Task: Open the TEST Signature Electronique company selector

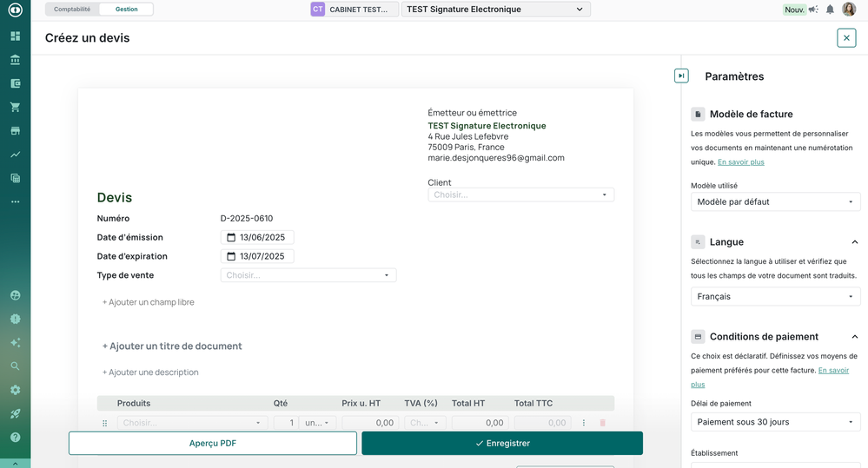Action: click(495, 10)
